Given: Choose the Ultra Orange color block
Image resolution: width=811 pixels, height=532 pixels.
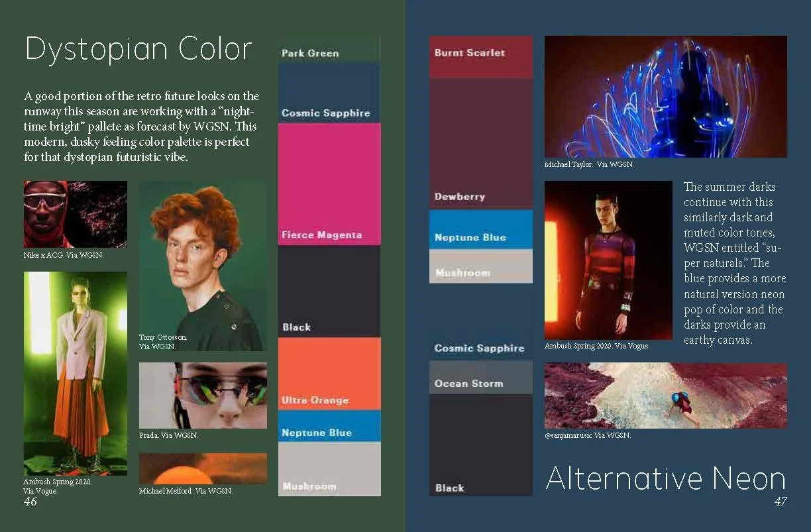Looking at the screenshot, I should pos(329,374).
